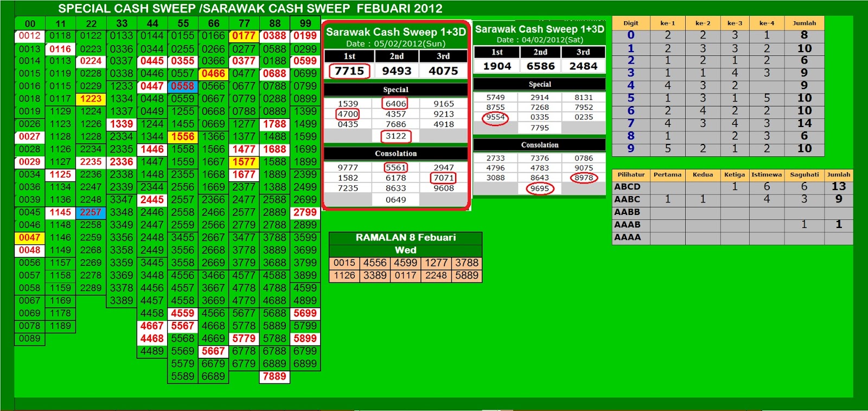Click the yellow highlighted cell 1577

coord(244,162)
